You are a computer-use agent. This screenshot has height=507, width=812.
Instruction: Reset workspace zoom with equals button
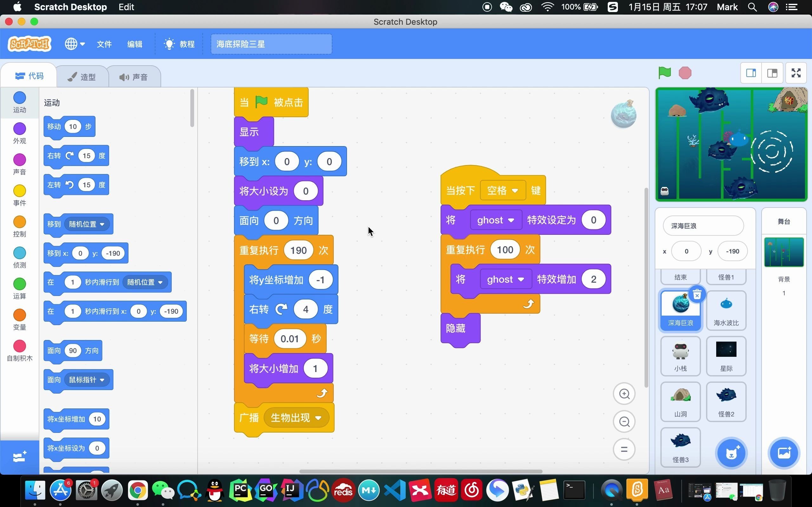[624, 449]
